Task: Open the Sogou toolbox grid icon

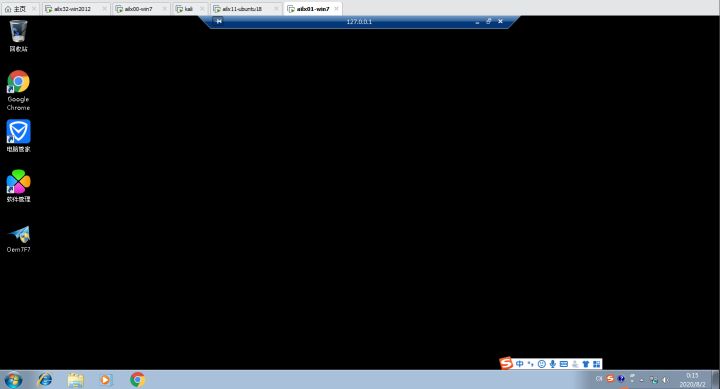Action: (596, 364)
